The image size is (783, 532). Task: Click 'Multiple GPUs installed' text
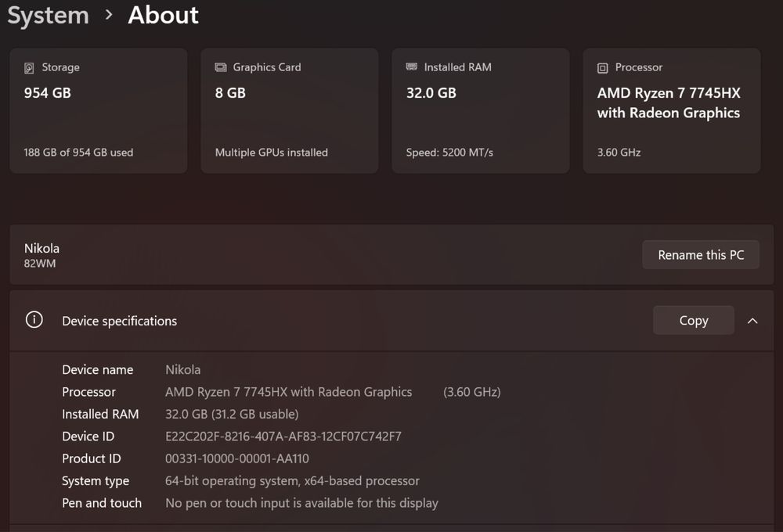pyautogui.click(x=271, y=153)
